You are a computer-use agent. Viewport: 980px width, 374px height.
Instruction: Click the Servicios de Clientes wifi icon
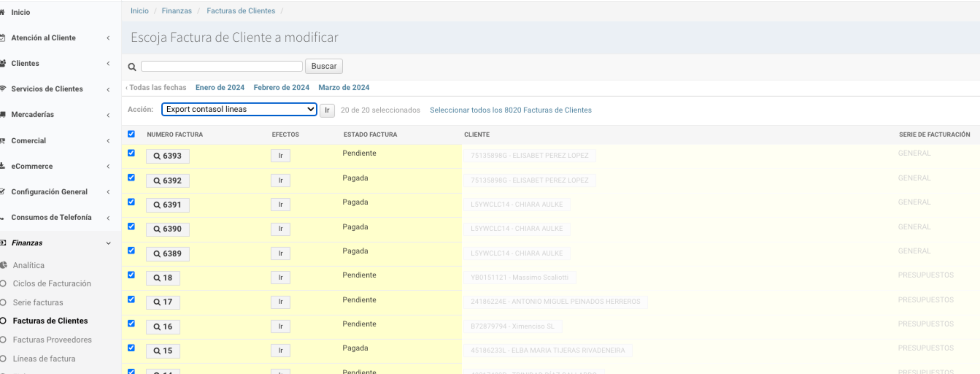(x=2, y=89)
